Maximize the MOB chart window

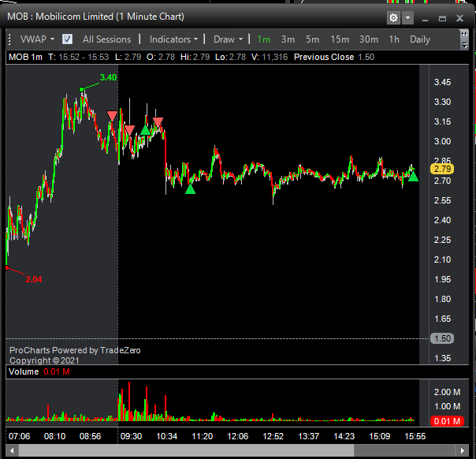[442, 19]
